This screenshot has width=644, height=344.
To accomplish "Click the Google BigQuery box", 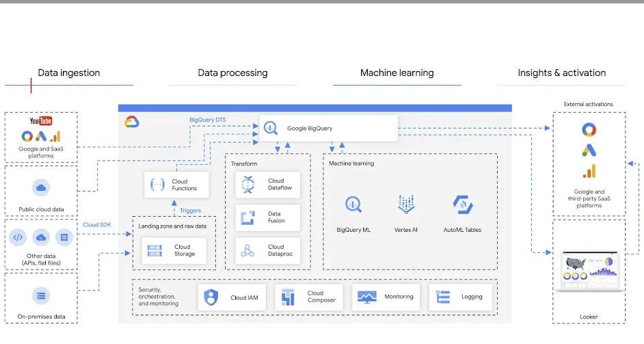I will click(x=329, y=128).
